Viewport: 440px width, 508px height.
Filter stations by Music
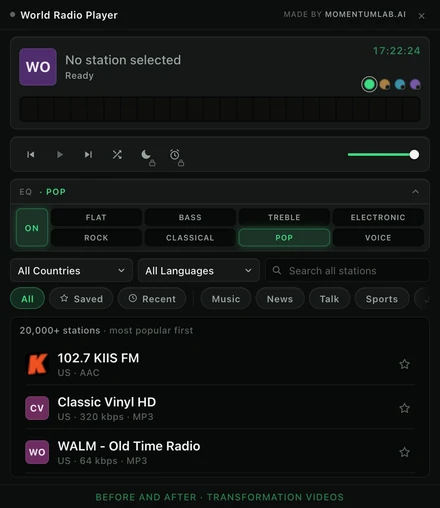(x=226, y=299)
